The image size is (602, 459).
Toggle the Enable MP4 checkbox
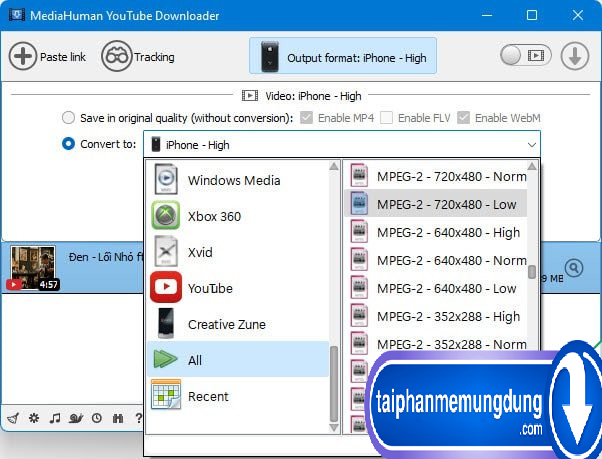(x=306, y=118)
